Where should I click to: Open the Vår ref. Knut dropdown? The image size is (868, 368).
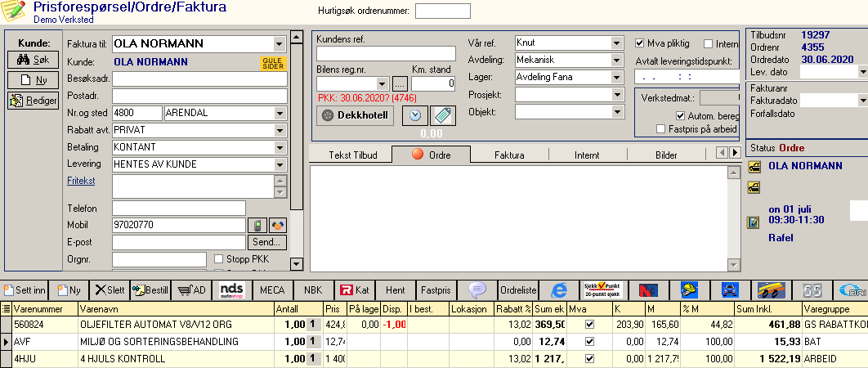click(617, 43)
